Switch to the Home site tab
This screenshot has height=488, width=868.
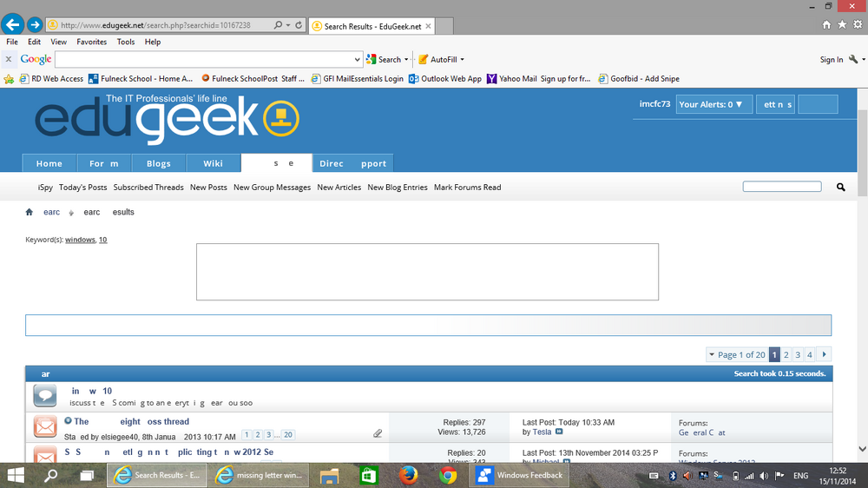coord(49,163)
